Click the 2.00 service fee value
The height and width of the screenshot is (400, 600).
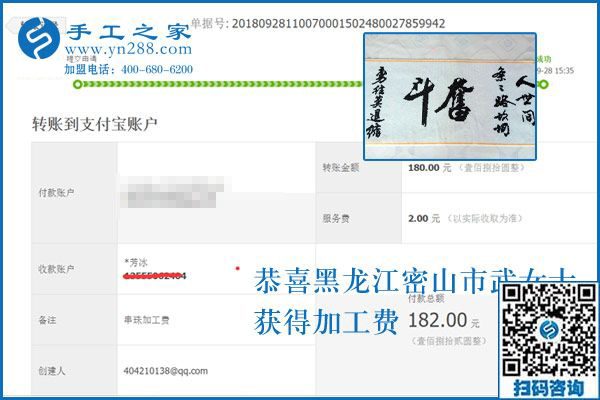tap(420, 217)
